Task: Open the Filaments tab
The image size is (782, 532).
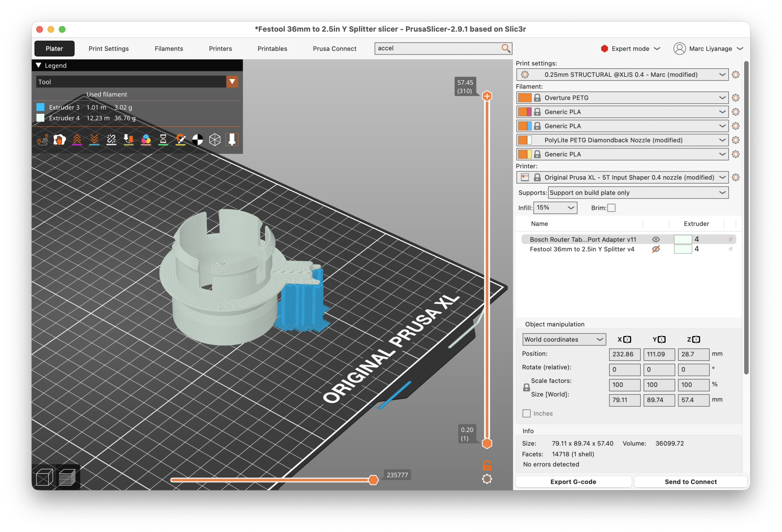Action: pyautogui.click(x=169, y=49)
